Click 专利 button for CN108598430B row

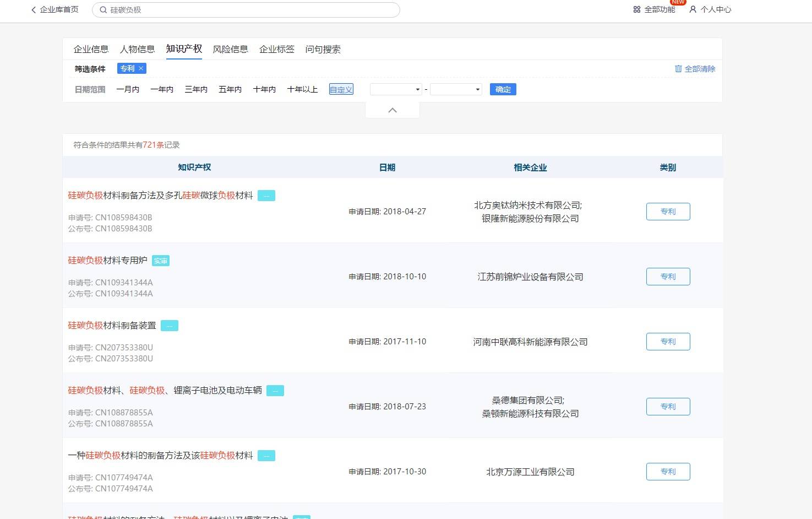(x=668, y=212)
